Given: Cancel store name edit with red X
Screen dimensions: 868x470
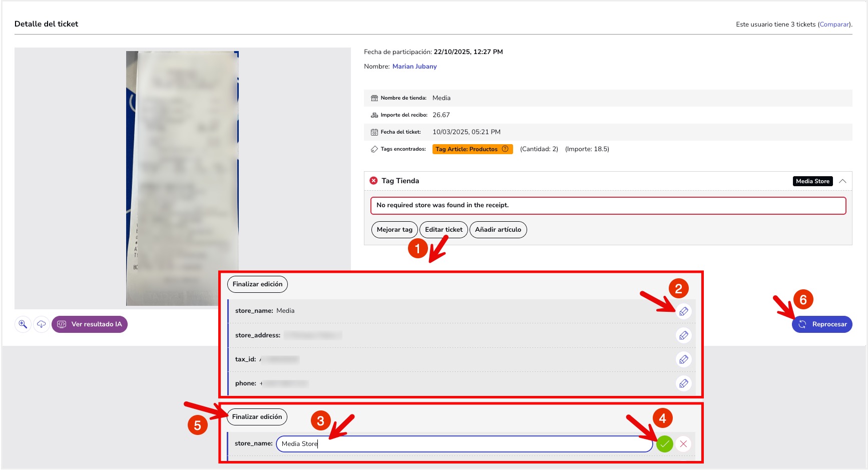Looking at the screenshot, I should 683,444.
